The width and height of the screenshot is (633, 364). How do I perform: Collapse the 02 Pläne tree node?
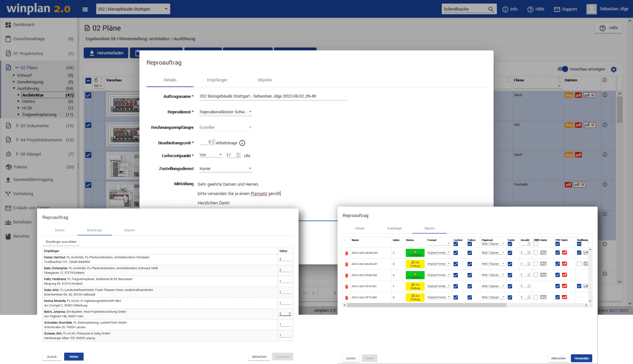(x=17, y=68)
